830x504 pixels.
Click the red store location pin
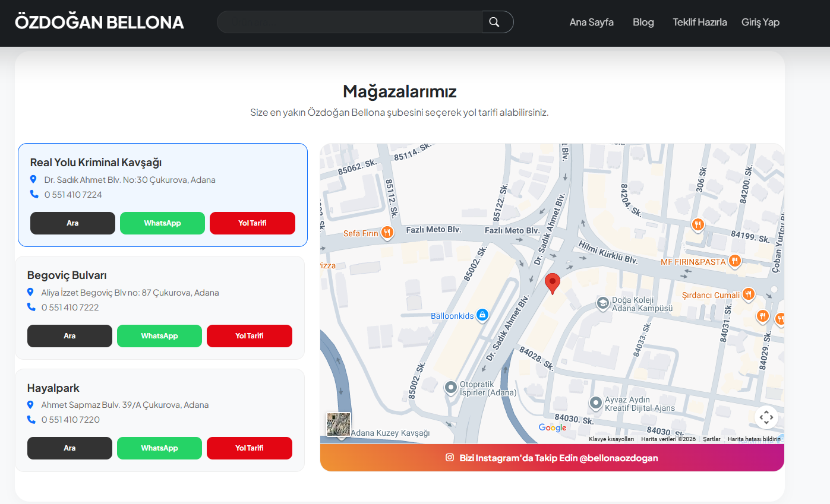click(x=553, y=283)
